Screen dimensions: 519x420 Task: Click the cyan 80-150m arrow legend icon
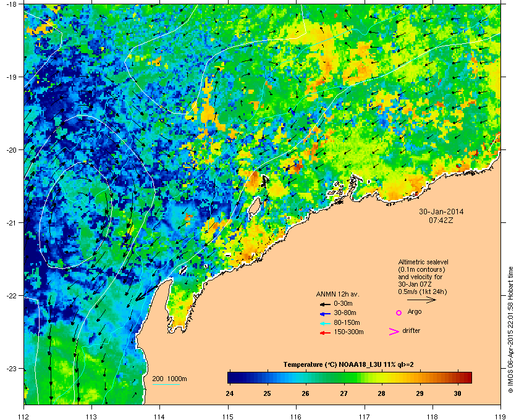point(325,324)
